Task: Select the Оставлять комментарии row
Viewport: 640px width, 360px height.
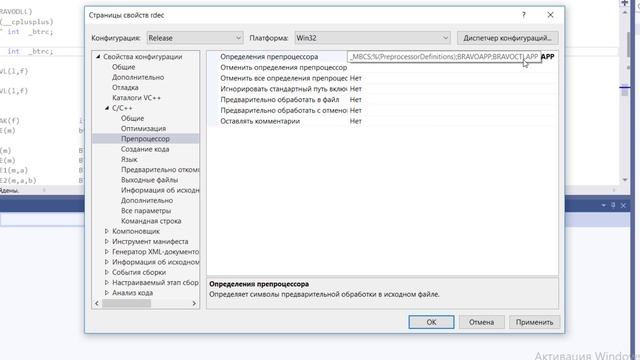Action: pyautogui.click(x=382, y=121)
